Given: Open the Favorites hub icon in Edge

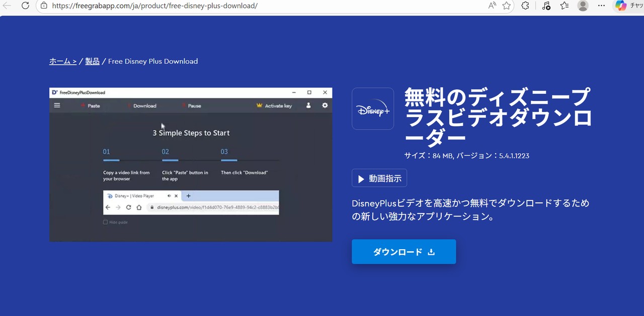Looking at the screenshot, I should [x=564, y=6].
